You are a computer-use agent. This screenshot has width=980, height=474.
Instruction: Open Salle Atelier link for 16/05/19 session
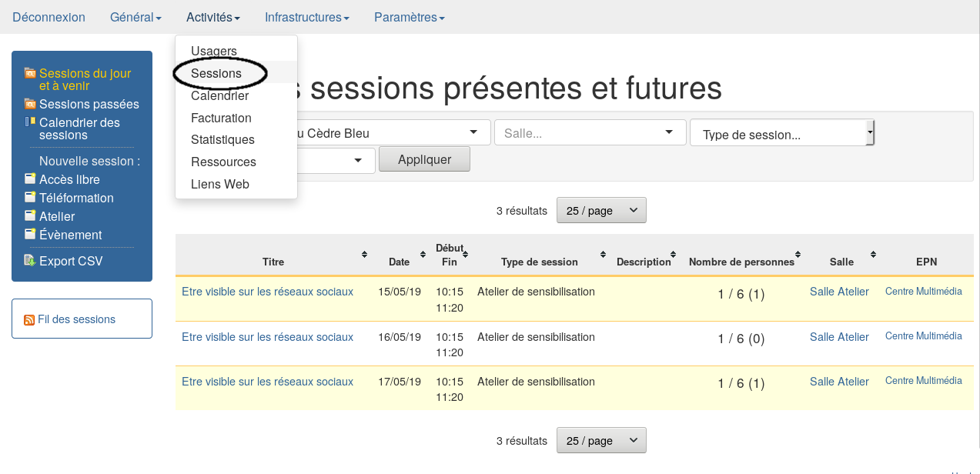tap(839, 337)
